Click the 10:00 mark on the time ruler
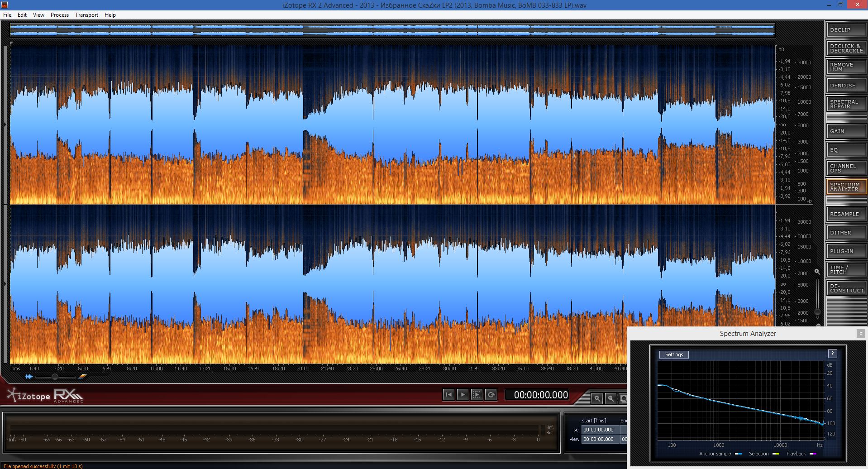 (156, 368)
